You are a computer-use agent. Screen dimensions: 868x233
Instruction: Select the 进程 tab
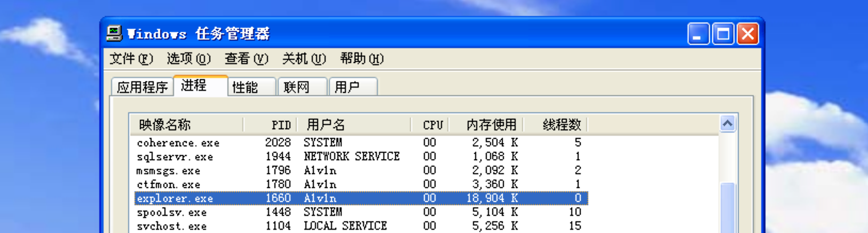tap(201, 86)
